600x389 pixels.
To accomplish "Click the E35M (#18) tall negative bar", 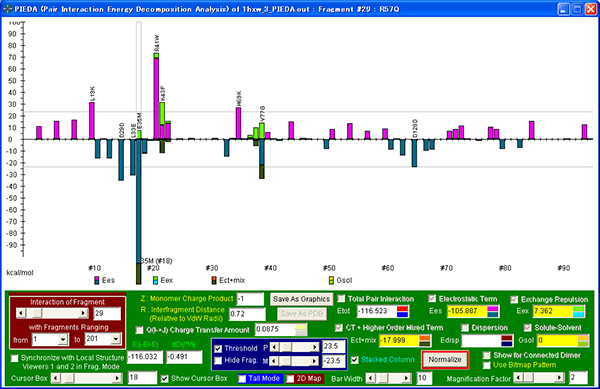I will click(x=139, y=212).
